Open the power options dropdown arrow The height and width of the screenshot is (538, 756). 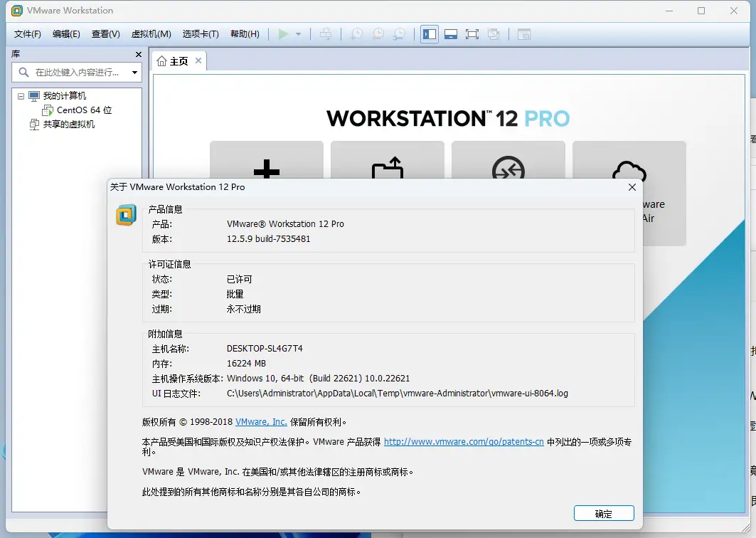[299, 34]
